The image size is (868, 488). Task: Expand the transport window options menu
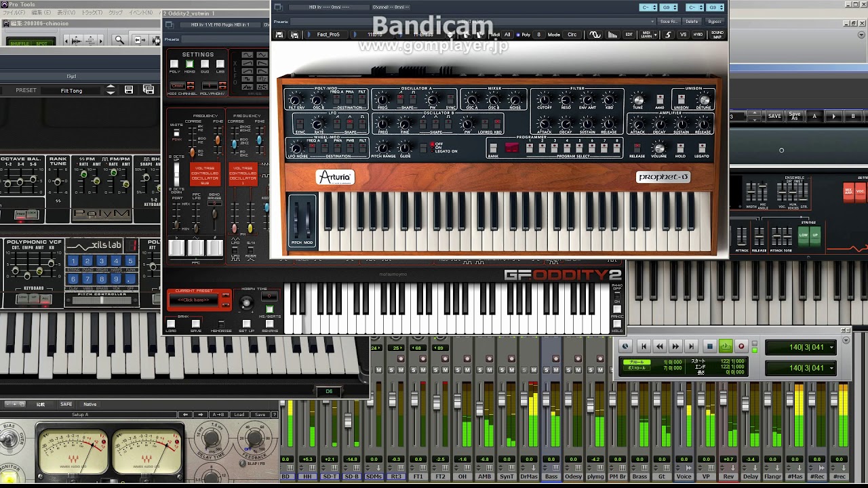pyautogui.click(x=845, y=339)
